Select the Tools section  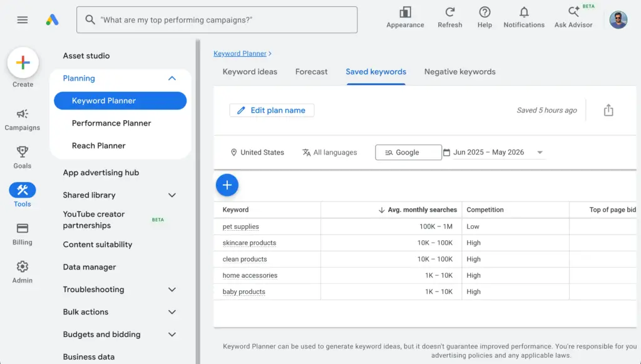23,195
